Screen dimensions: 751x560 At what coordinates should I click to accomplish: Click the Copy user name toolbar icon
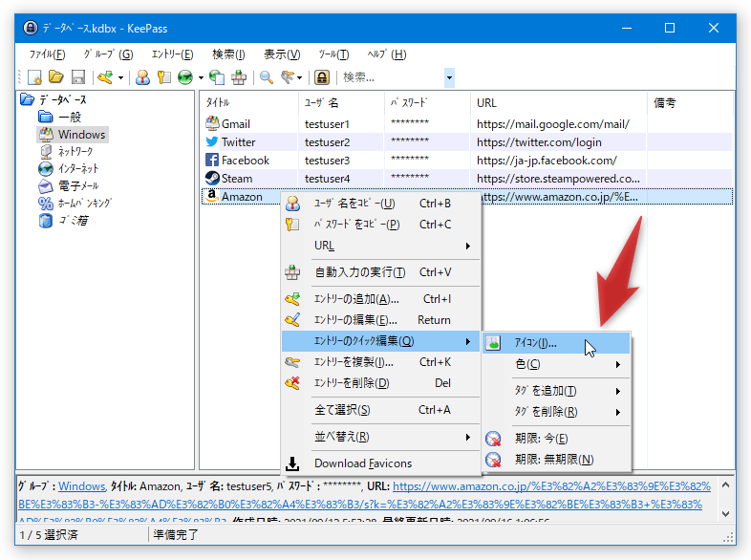(x=142, y=77)
